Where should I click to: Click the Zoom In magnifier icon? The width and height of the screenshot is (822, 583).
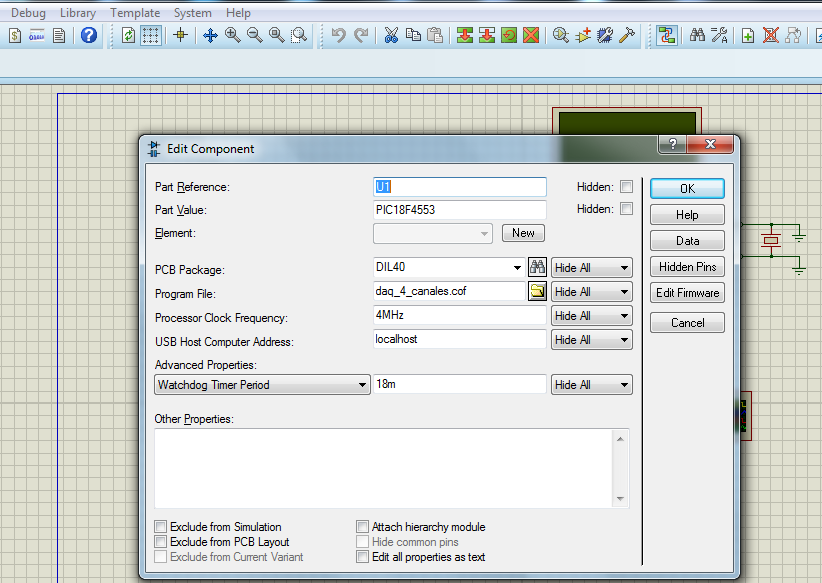pyautogui.click(x=233, y=36)
